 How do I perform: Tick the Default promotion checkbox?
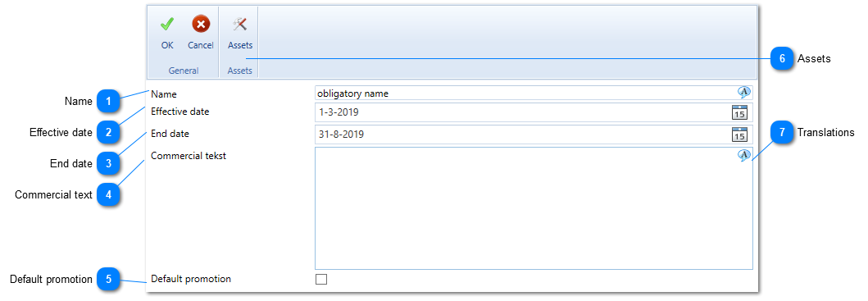321,280
